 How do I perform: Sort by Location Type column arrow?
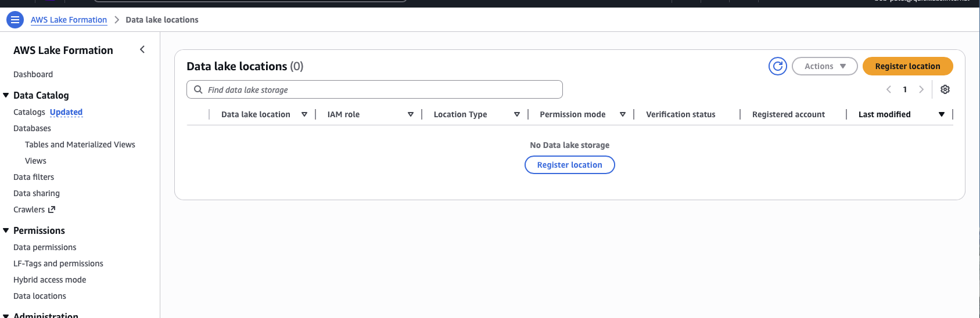[517, 114]
